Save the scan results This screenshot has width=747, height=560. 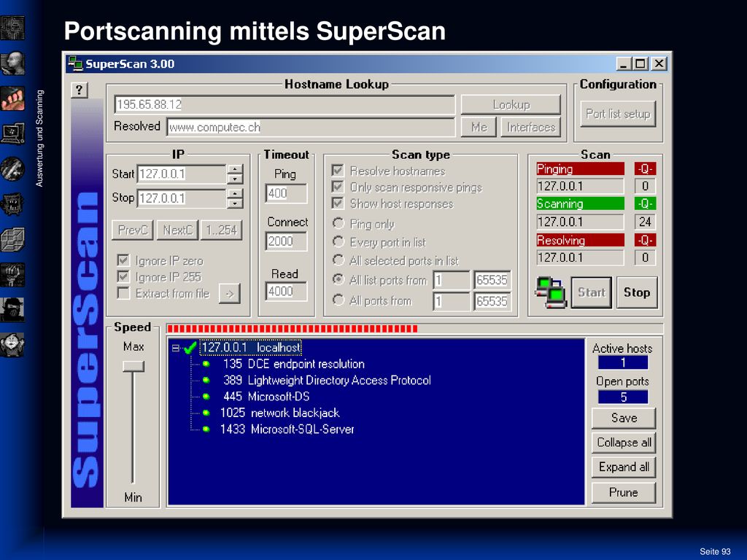click(624, 418)
